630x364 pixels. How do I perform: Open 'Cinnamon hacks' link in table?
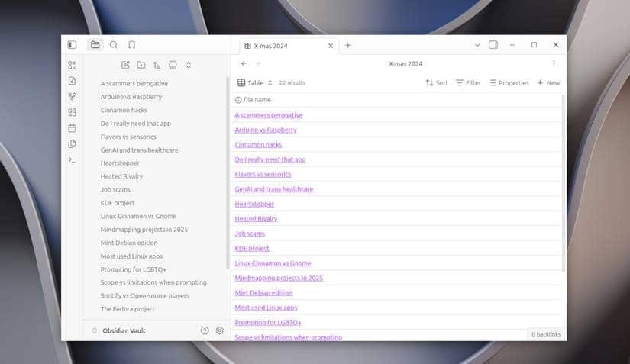[258, 144]
